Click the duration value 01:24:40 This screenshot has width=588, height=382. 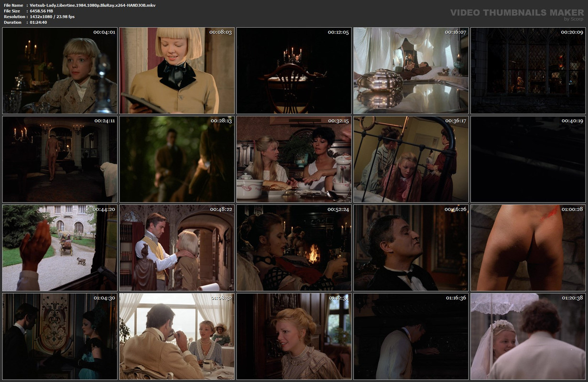coord(39,22)
